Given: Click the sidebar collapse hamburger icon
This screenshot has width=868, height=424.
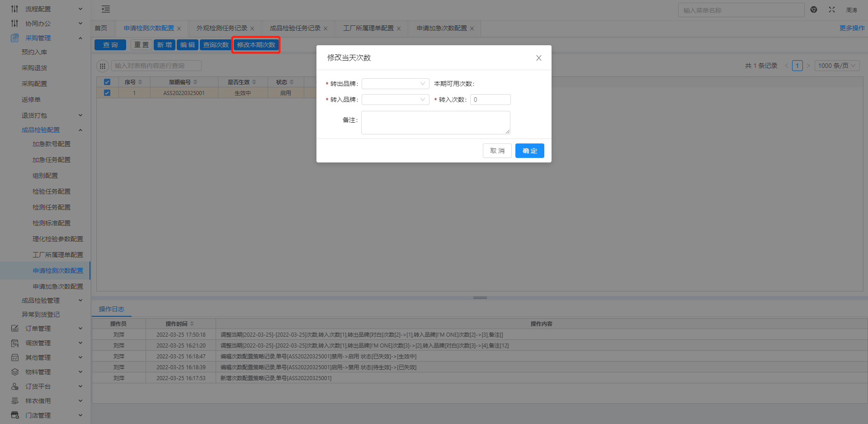Looking at the screenshot, I should pos(106,9).
